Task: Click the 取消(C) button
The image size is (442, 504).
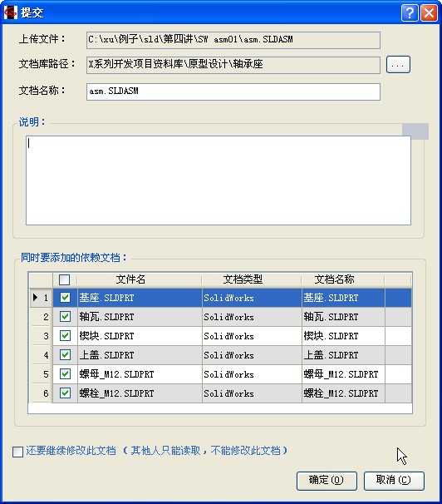Action: coord(394,481)
